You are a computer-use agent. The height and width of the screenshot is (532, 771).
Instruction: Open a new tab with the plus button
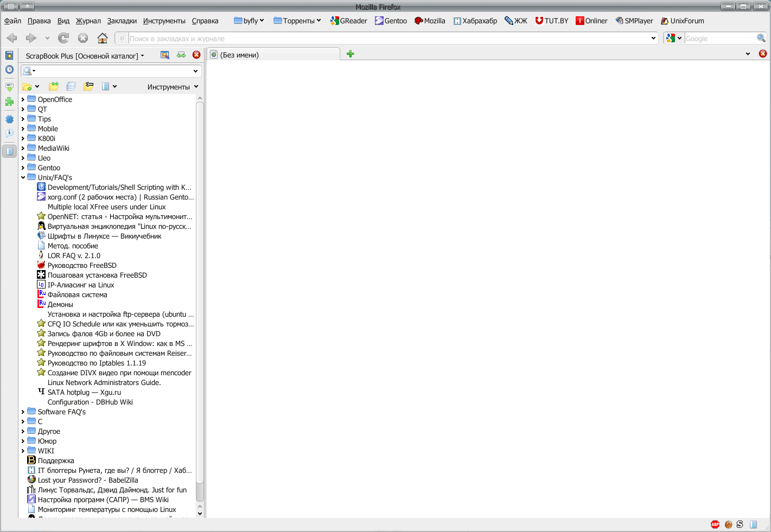pyautogui.click(x=351, y=54)
